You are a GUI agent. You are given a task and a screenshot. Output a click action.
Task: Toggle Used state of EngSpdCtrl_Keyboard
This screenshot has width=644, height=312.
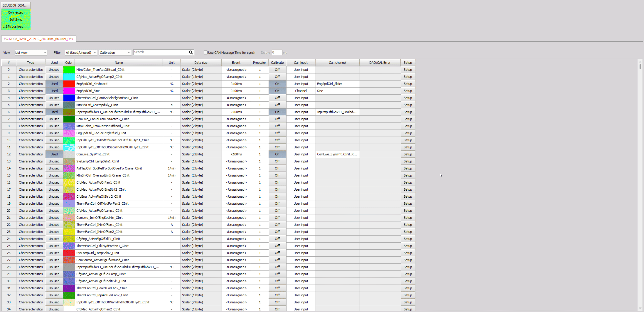click(x=54, y=84)
